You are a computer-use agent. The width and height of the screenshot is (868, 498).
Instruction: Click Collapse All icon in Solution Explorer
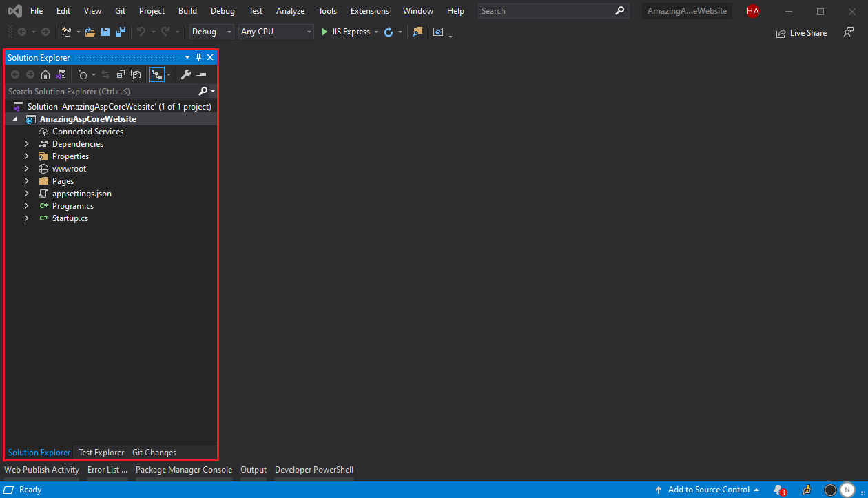pyautogui.click(x=121, y=74)
